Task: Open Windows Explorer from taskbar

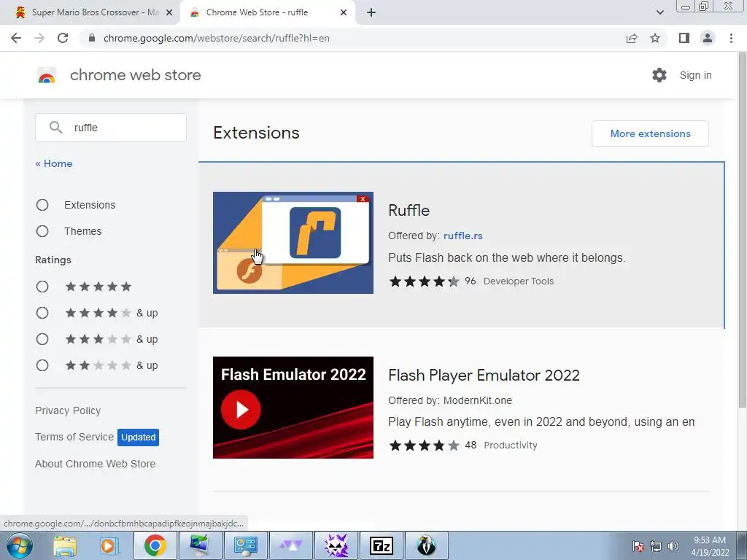Action: (x=65, y=545)
